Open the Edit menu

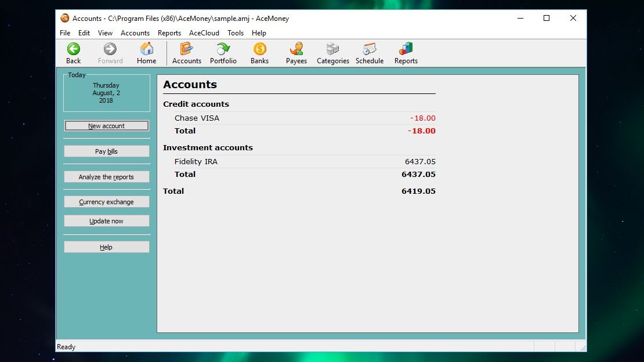[84, 33]
